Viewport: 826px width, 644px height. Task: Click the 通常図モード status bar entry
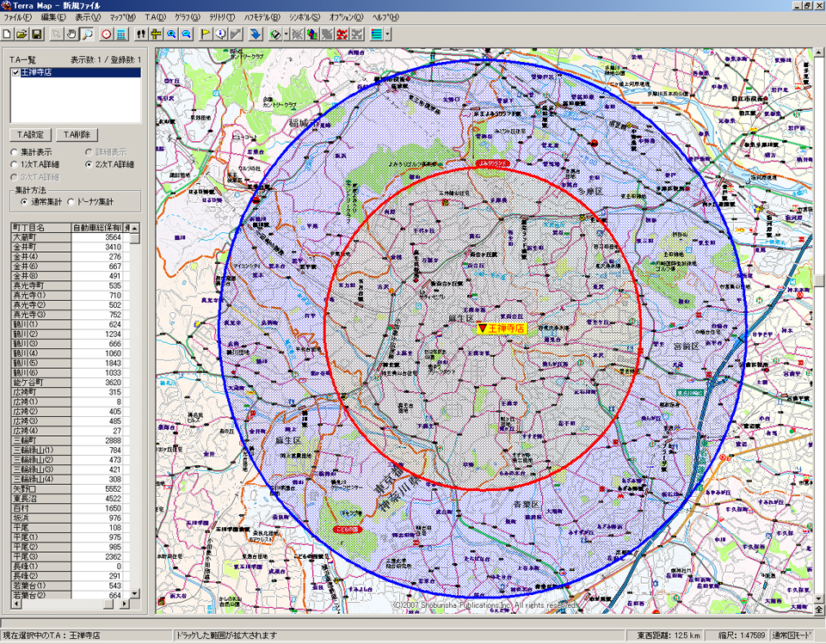[792, 635]
